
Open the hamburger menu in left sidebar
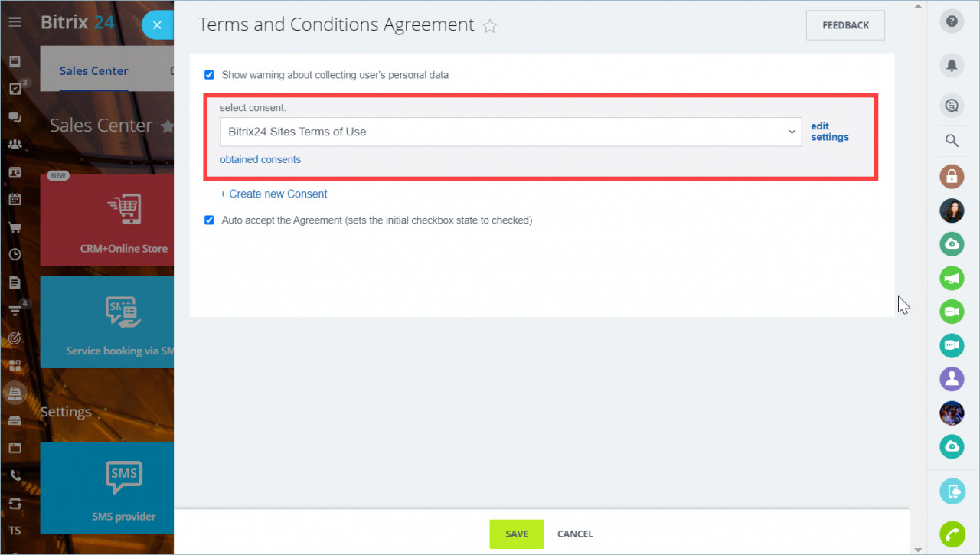point(15,21)
